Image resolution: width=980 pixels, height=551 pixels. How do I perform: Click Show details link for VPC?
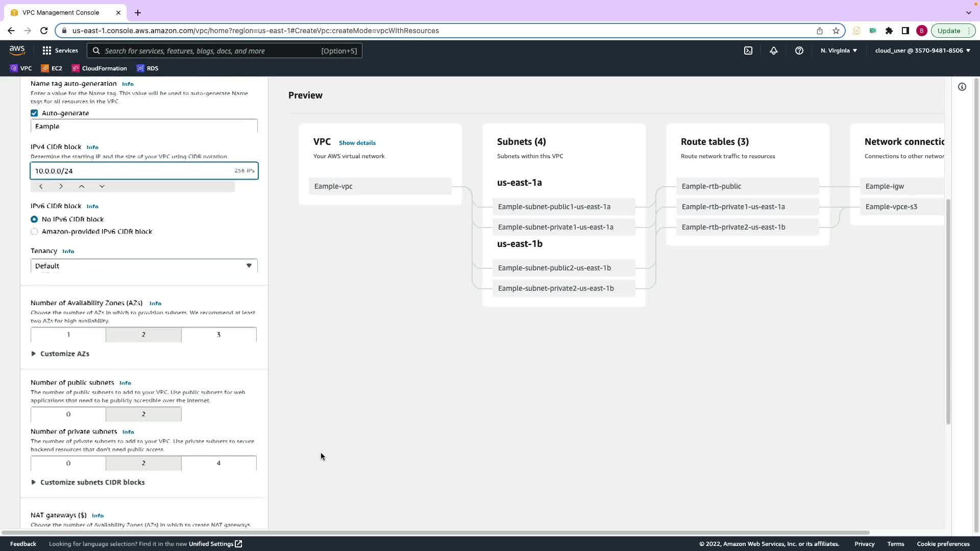point(357,143)
